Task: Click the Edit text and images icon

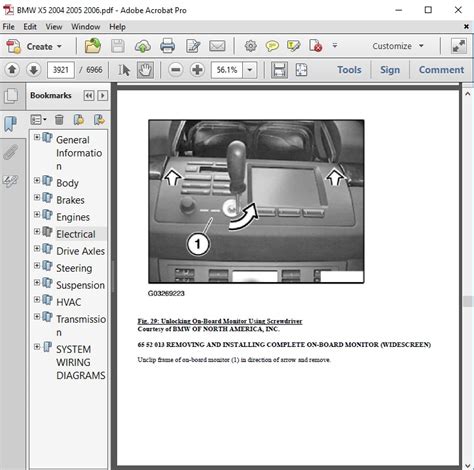Action: [x=193, y=46]
